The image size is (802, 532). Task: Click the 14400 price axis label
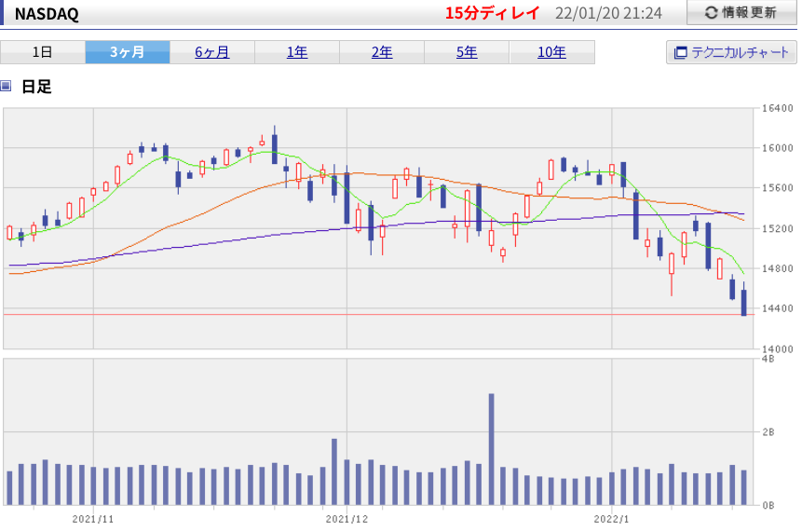point(778,308)
